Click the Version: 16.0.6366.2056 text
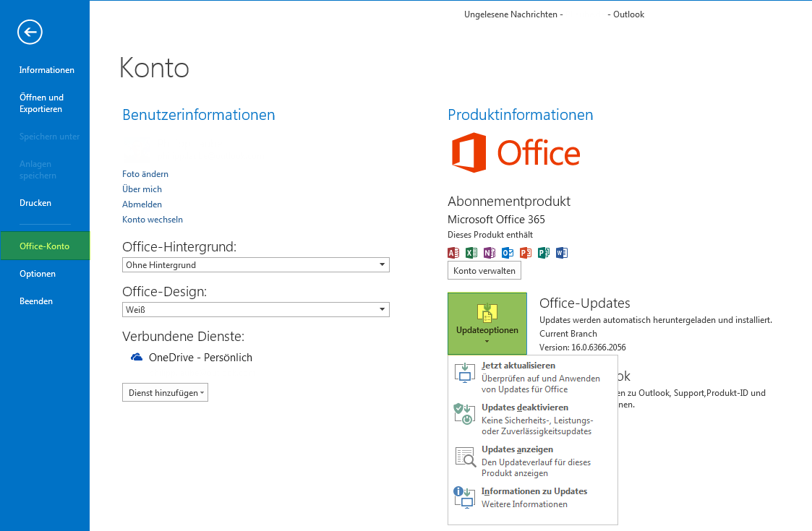The image size is (812, 531). (583, 347)
